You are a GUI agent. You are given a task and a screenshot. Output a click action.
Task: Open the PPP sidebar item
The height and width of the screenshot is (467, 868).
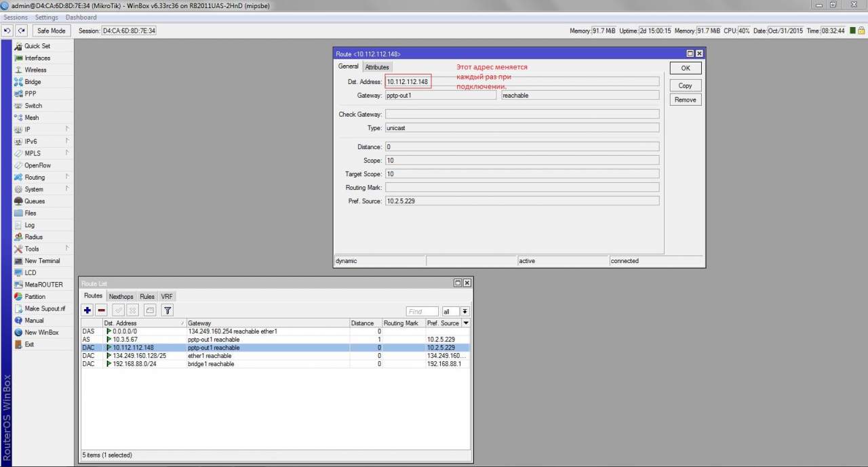[x=31, y=94]
